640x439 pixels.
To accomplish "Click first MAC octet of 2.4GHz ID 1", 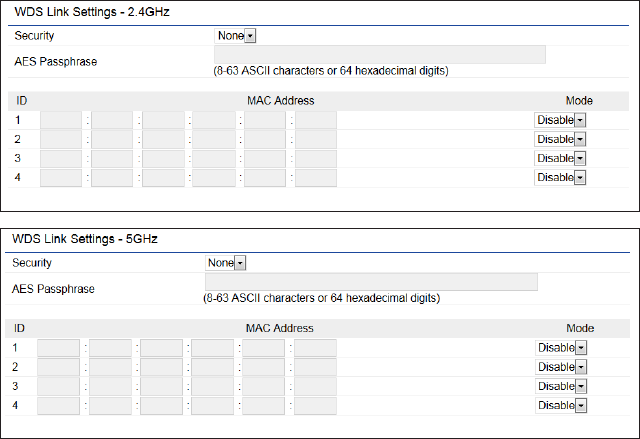I will [61, 120].
